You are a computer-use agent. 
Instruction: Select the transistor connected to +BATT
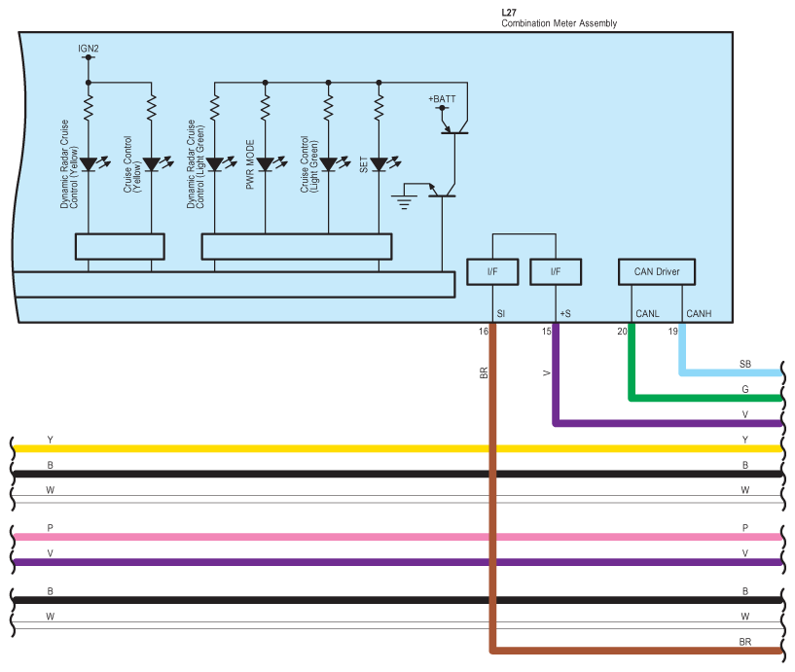pyautogui.click(x=455, y=126)
